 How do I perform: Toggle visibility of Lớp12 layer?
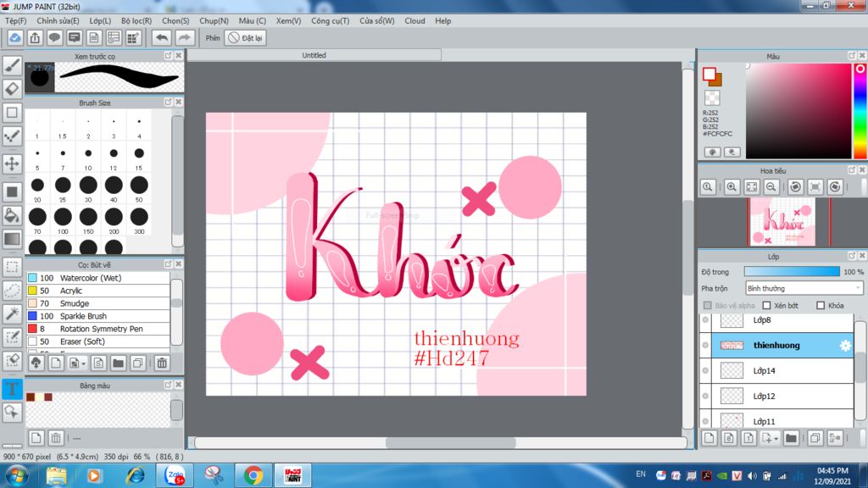[x=705, y=396]
